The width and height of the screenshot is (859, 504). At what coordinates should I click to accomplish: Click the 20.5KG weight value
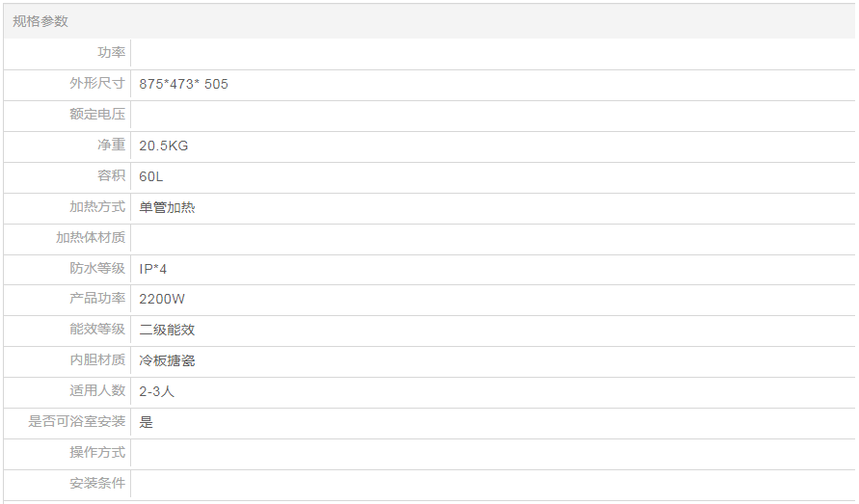click(163, 146)
